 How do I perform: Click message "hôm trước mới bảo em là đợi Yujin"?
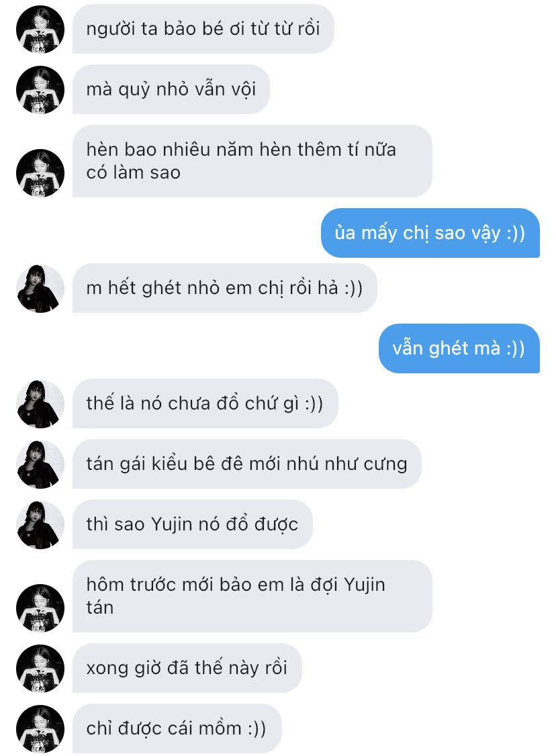[252, 596]
